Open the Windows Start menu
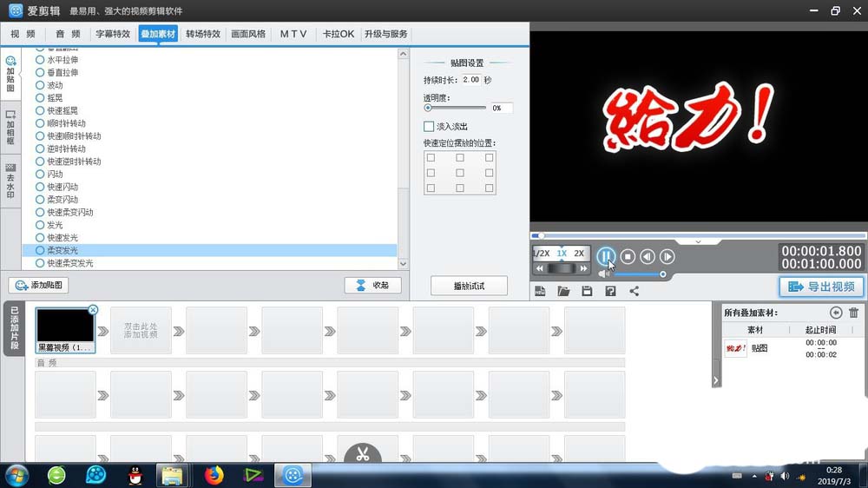This screenshot has height=488, width=868. [x=17, y=475]
